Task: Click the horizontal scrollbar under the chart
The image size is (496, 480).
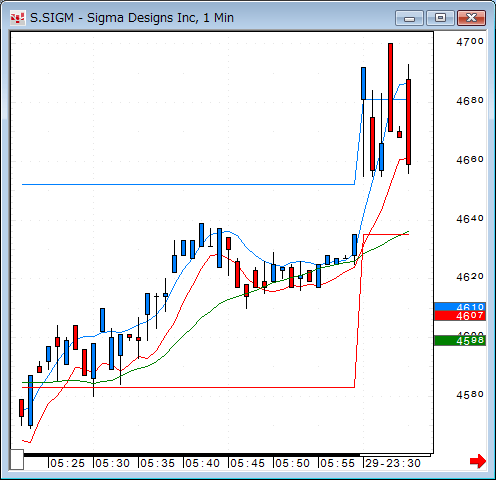Action: tap(227, 455)
